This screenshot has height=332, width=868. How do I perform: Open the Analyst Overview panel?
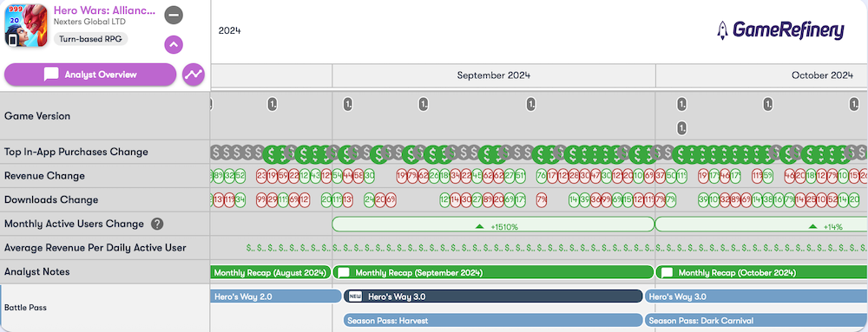pos(90,75)
